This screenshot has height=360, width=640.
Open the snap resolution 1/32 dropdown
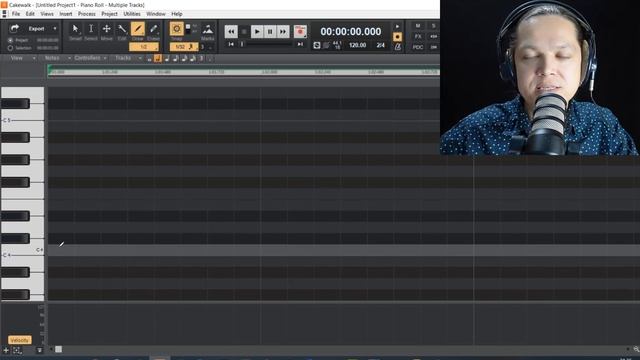[x=183, y=47]
